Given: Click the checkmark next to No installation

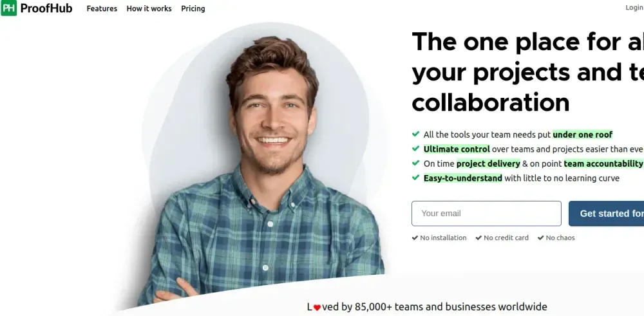Looking at the screenshot, I should 415,237.
